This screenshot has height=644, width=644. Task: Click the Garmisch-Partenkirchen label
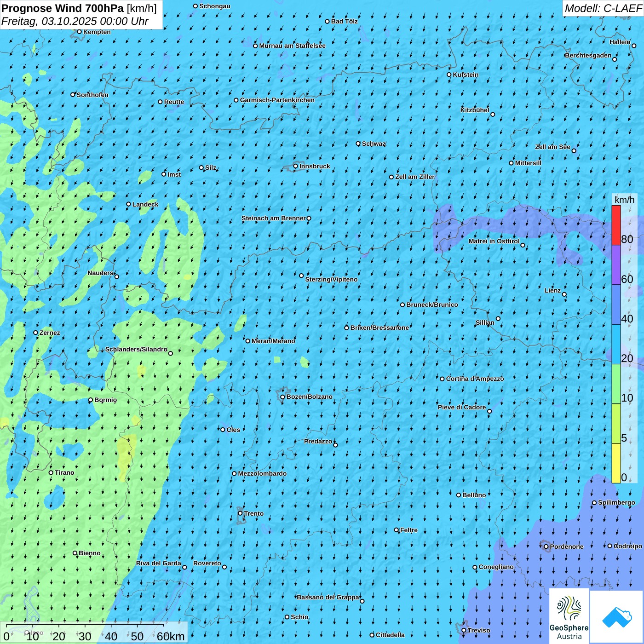tap(277, 100)
